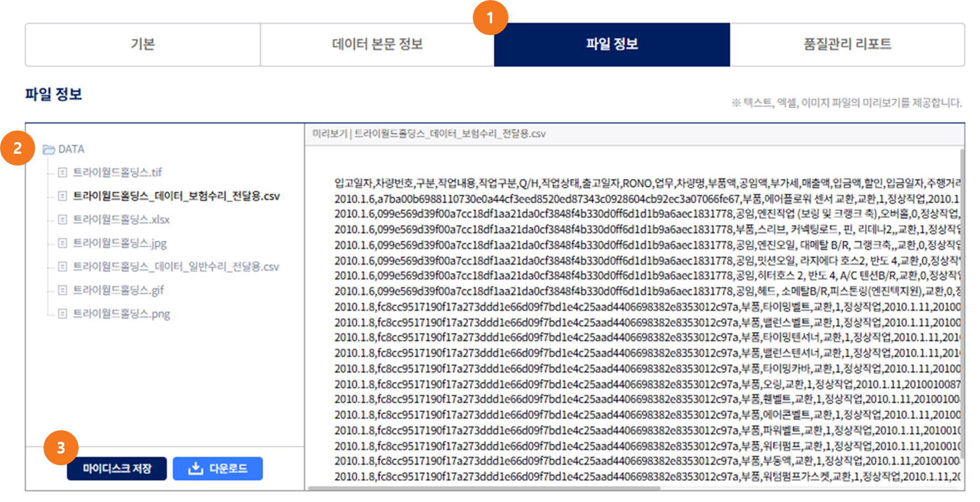Click the DATA folder icon
This screenshot has width=980, height=502.
click(x=49, y=149)
